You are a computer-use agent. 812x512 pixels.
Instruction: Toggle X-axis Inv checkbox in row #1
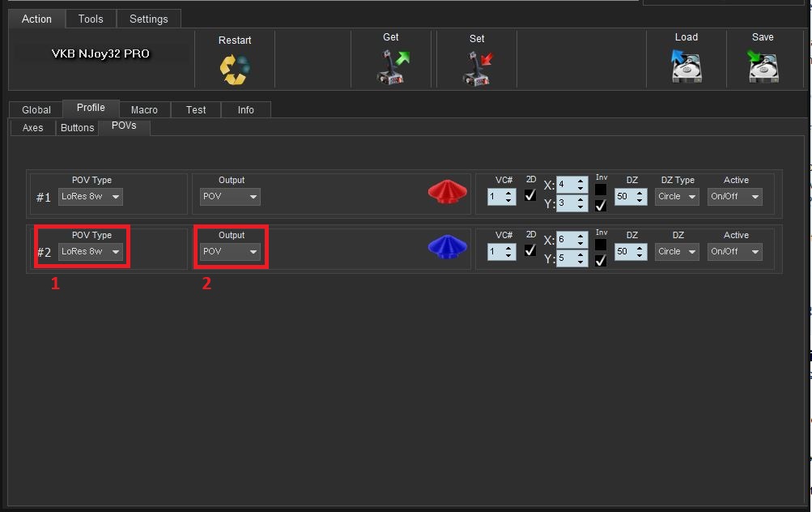pos(601,189)
